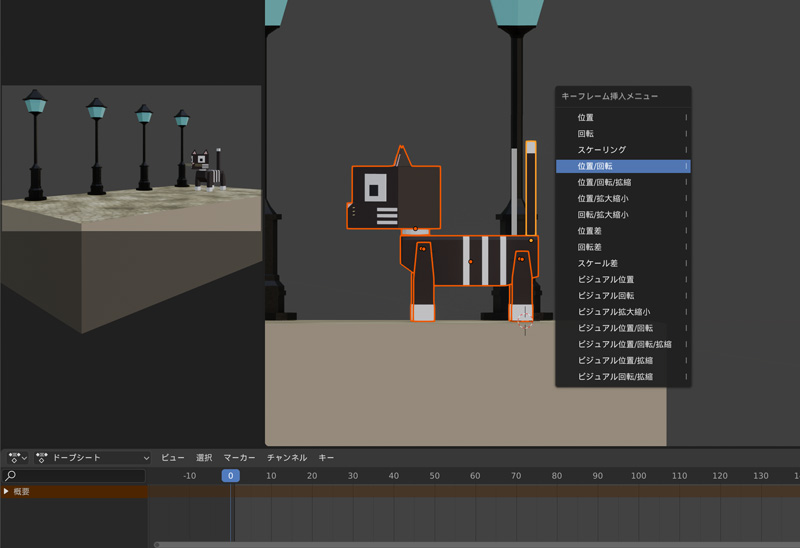Open the ビュー menu in dope sheet
Screen dimensions: 800x548
[172, 457]
